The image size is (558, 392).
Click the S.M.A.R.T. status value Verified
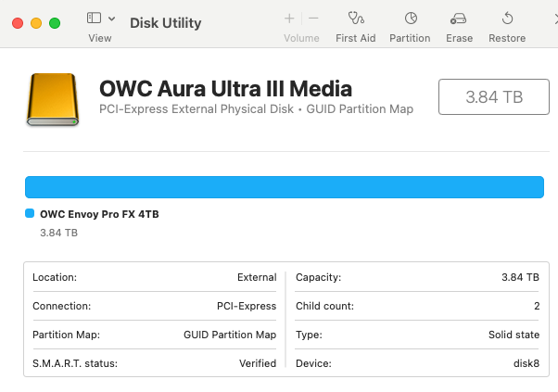click(258, 363)
